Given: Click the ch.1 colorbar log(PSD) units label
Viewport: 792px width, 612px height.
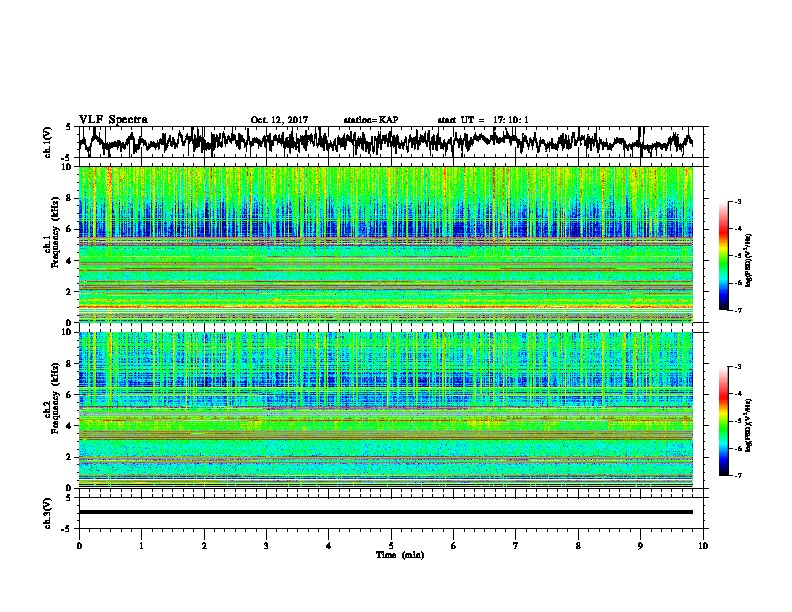Looking at the screenshot, I should (749, 260).
